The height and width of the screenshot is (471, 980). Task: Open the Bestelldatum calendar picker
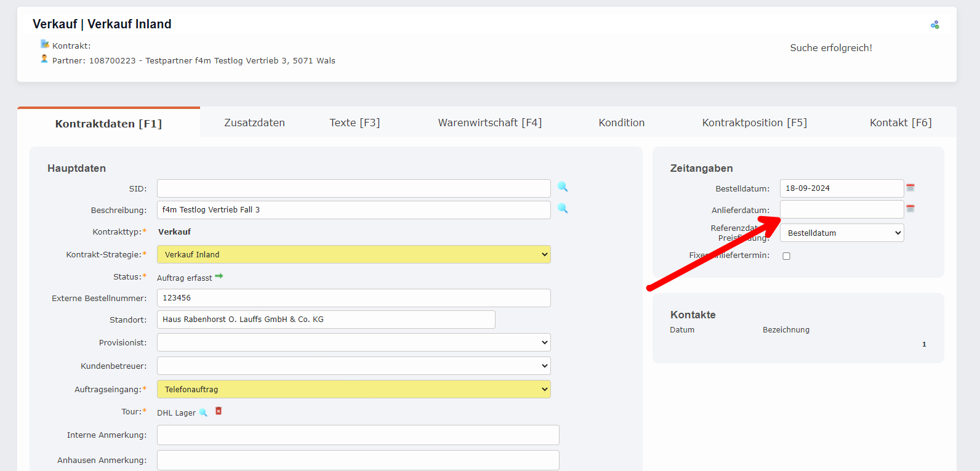910,188
